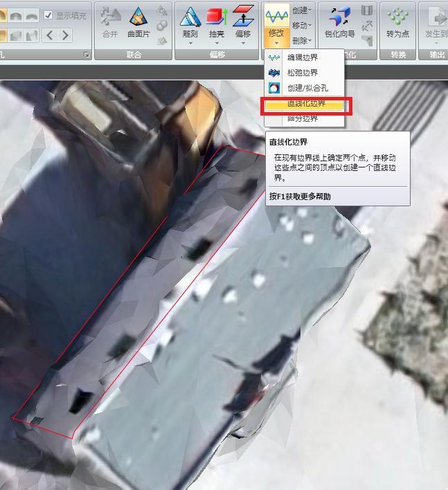Choose 松弛边界 from the menu
This screenshot has height=490, width=448.
(304, 73)
